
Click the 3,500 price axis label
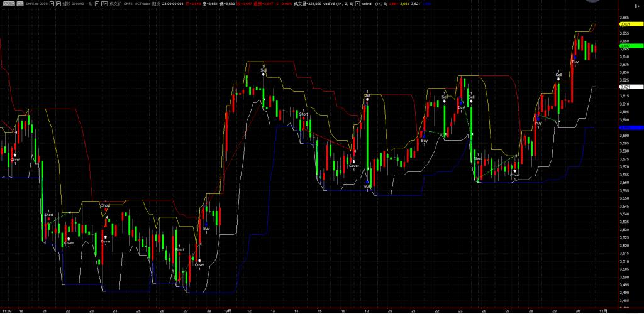625,277
